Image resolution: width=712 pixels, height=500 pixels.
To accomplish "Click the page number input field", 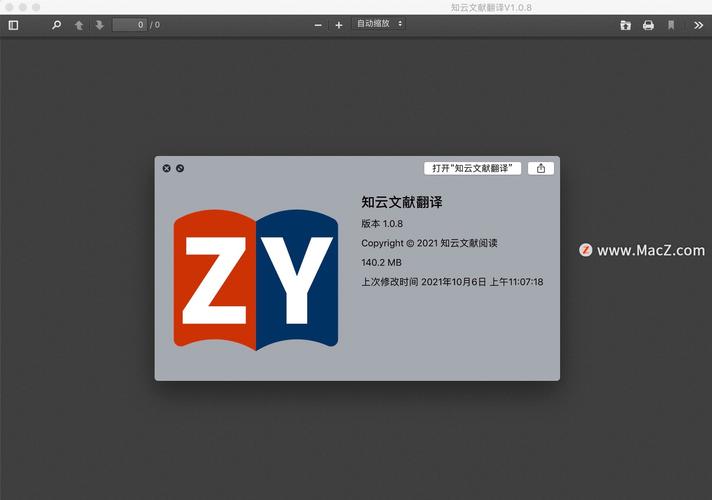I will pos(129,25).
